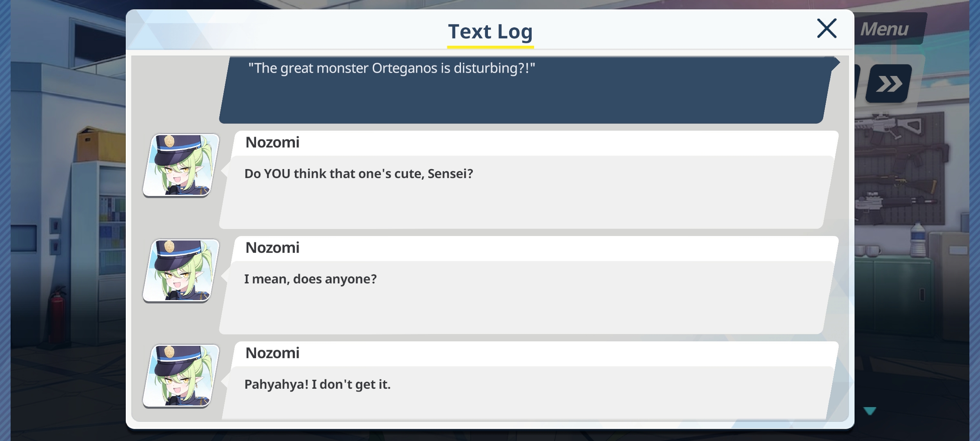Click the second Nozomi name label
Viewport: 980px width, 441px height.
(272, 248)
